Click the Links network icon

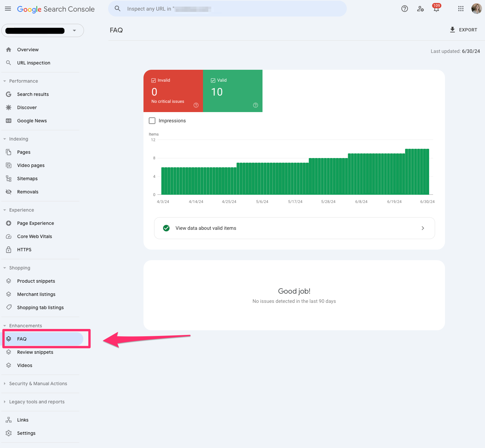9,420
